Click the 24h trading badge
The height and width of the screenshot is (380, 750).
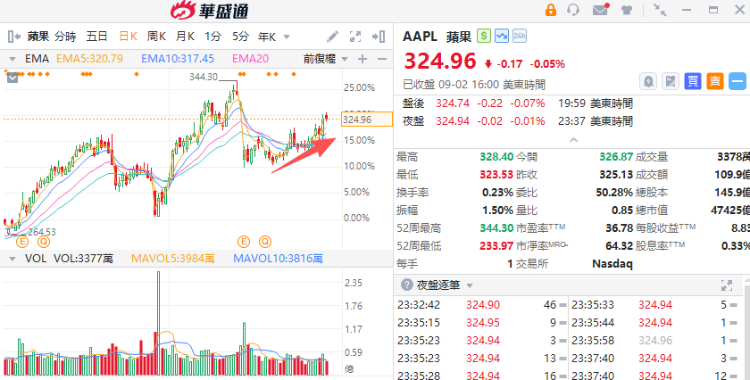[519, 36]
